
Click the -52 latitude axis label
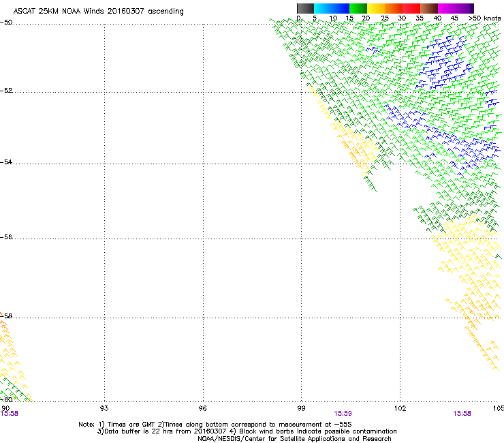(x=6, y=91)
